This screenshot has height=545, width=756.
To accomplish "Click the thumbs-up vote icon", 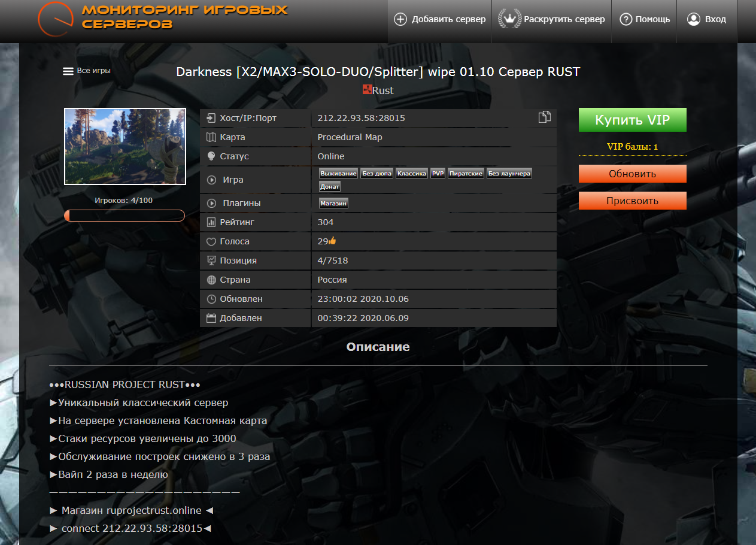I will pos(333,241).
